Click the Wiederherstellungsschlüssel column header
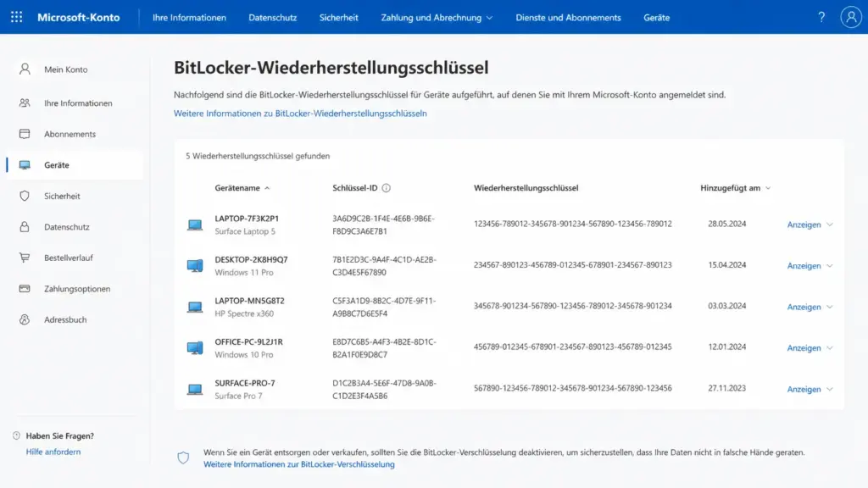Image resolution: width=868 pixels, height=488 pixels. point(526,188)
